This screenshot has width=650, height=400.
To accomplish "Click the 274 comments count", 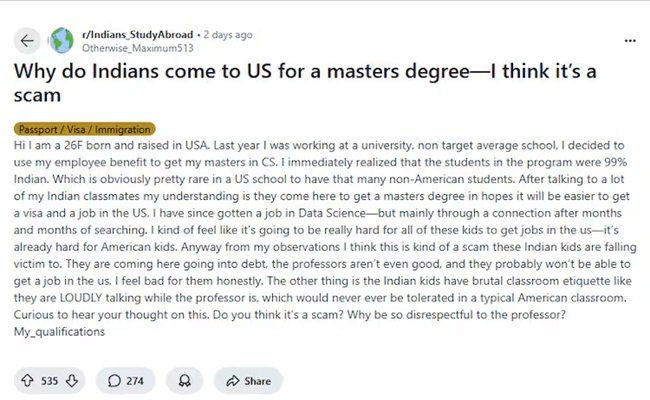I will pos(133,381).
